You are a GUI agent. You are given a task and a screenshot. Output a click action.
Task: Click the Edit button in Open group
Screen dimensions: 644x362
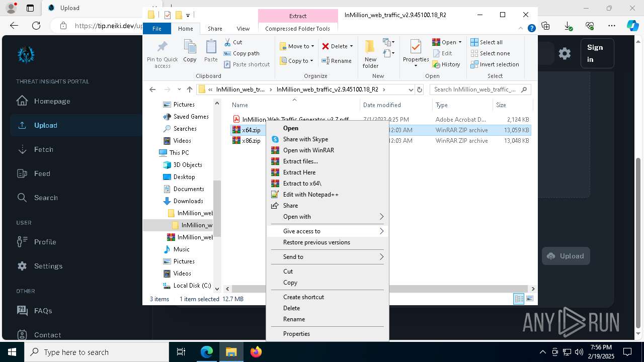click(442, 53)
